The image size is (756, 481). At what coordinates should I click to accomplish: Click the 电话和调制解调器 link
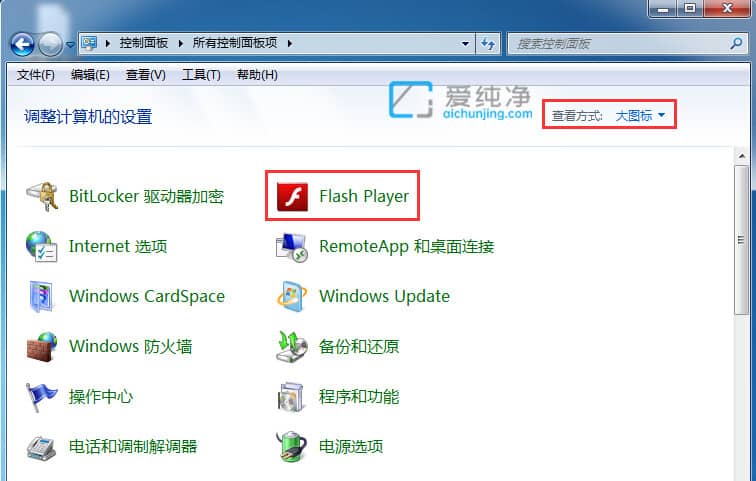[x=133, y=446]
